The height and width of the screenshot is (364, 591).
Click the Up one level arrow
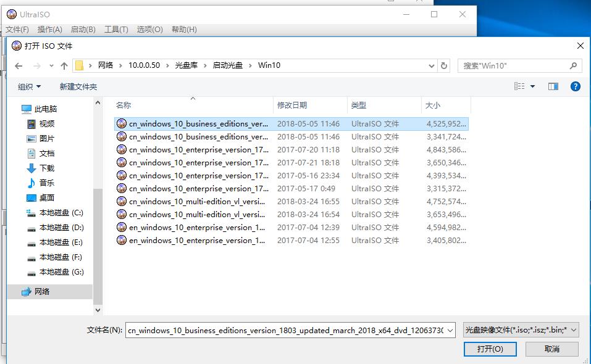pos(64,66)
